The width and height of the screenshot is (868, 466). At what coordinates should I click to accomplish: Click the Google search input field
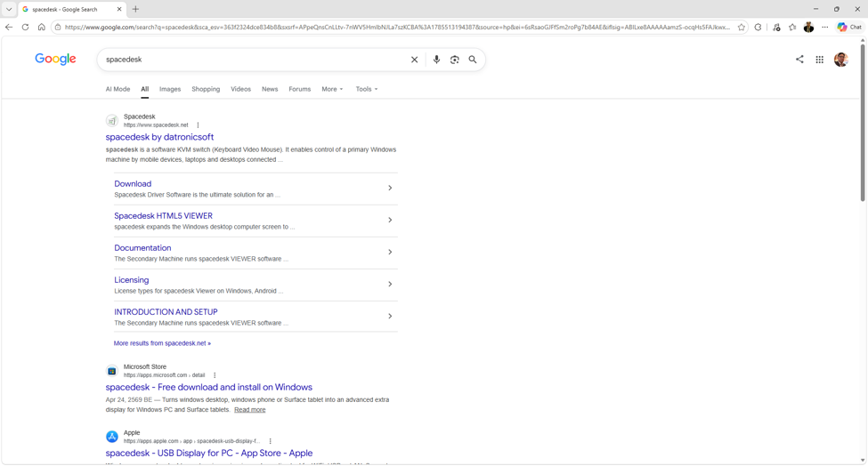(255, 60)
